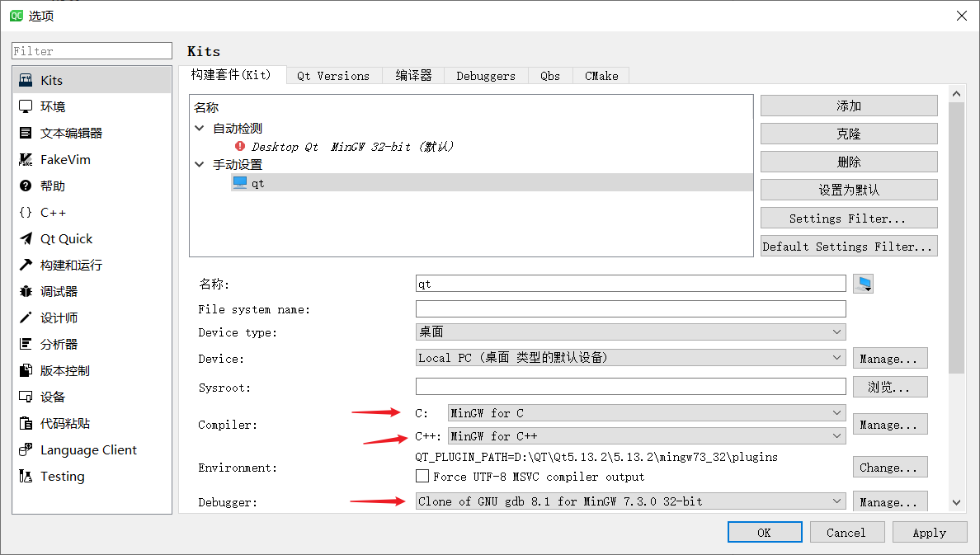Click Manage... next to Debugger
This screenshot has height=555, width=980.
(x=890, y=501)
